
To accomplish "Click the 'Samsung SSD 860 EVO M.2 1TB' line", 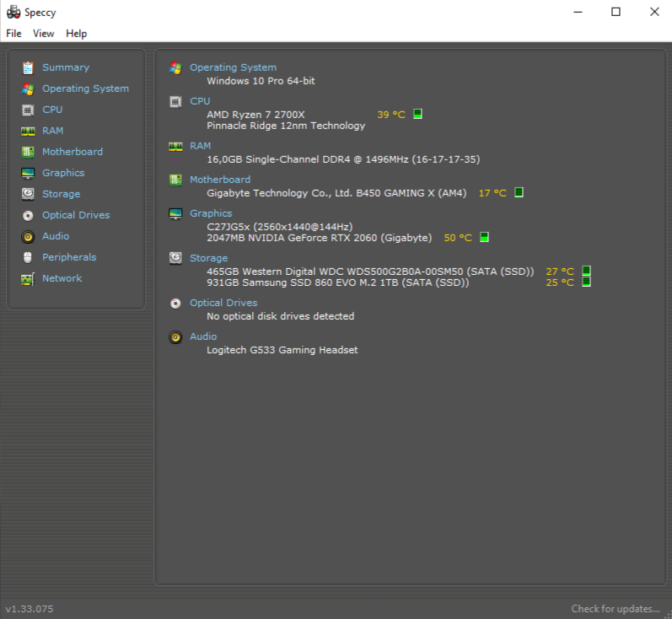I will coord(338,283).
